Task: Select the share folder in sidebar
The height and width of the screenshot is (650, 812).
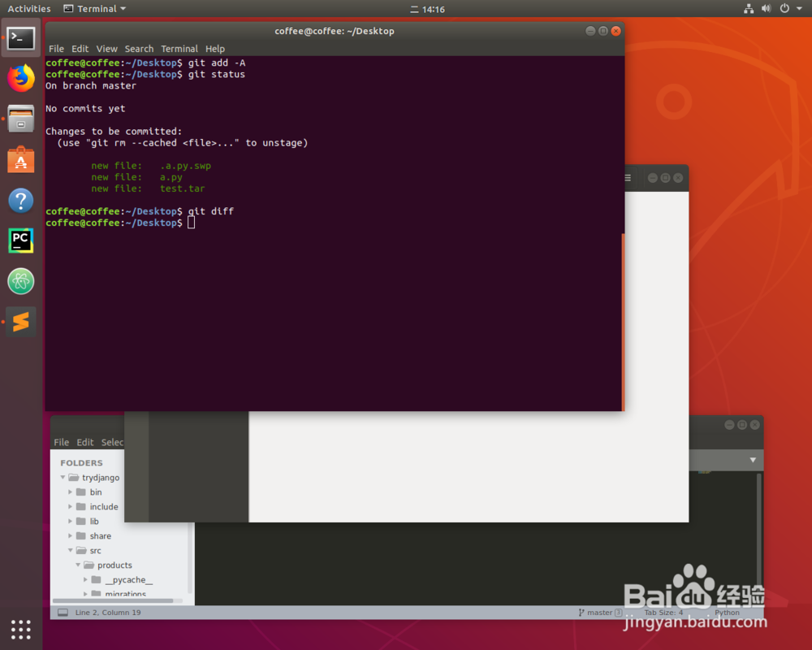Action: [x=100, y=536]
